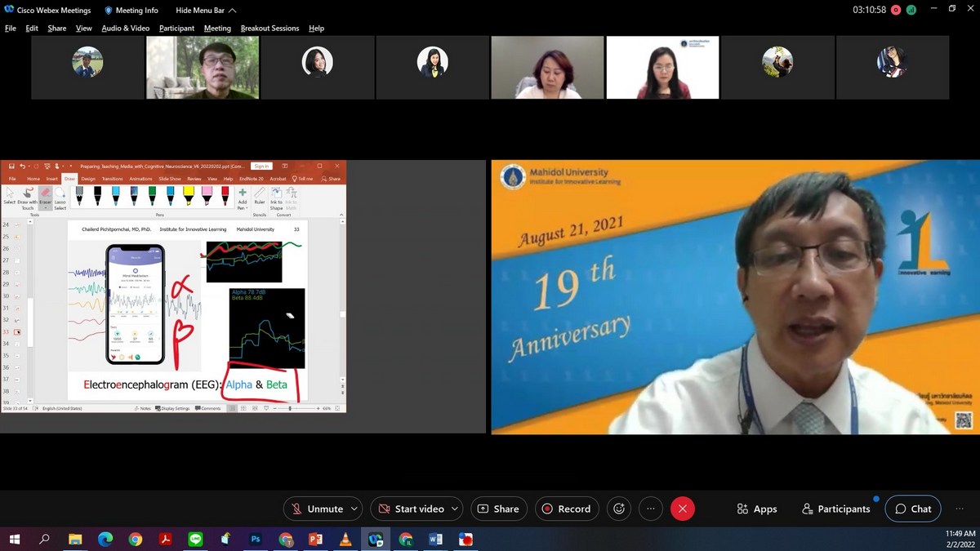Click the red leave meeting button
The image size is (980, 551).
682,509
